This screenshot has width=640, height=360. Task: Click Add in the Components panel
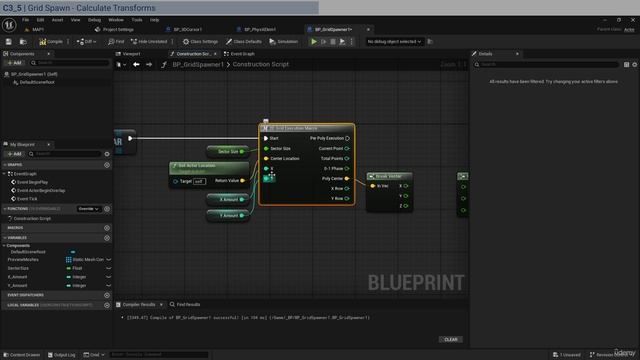(14, 63)
